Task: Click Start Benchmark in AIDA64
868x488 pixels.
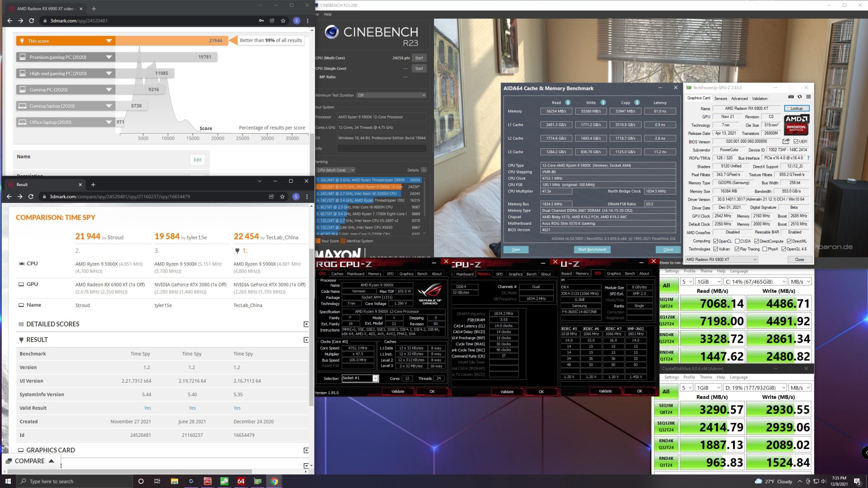Action: 592,249
